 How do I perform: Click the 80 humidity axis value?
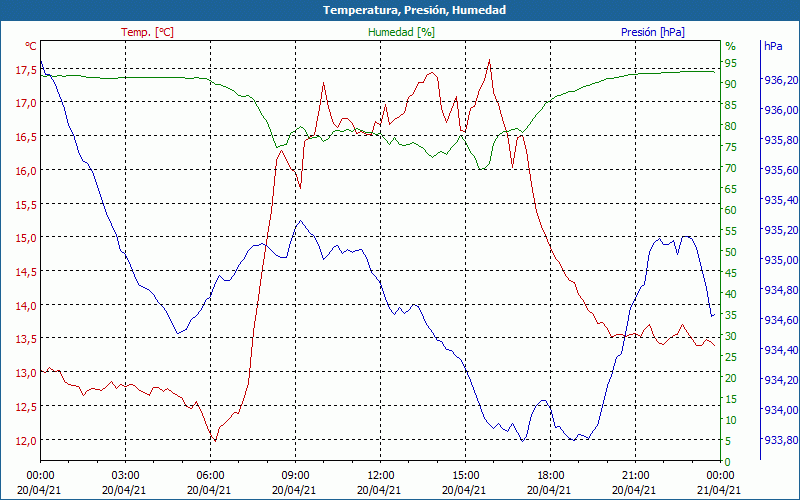pos(731,126)
